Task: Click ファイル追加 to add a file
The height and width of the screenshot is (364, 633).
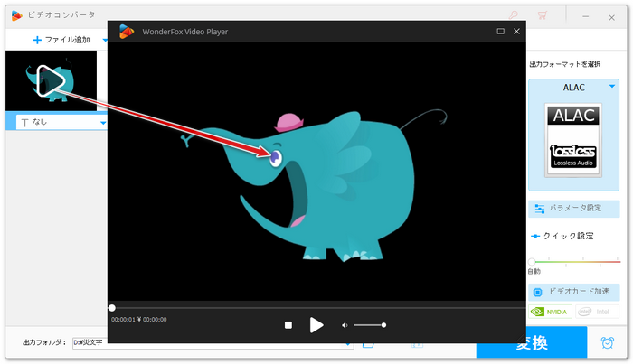Action: point(61,40)
